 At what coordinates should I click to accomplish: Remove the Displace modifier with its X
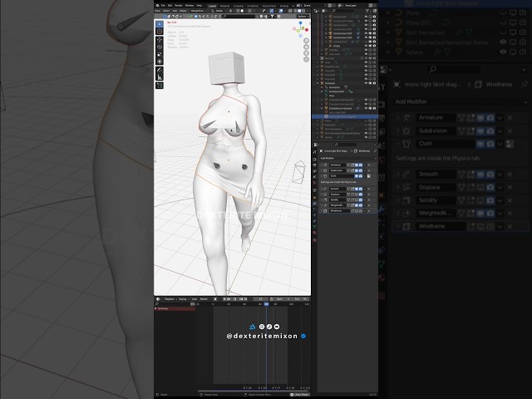[x=369, y=195]
